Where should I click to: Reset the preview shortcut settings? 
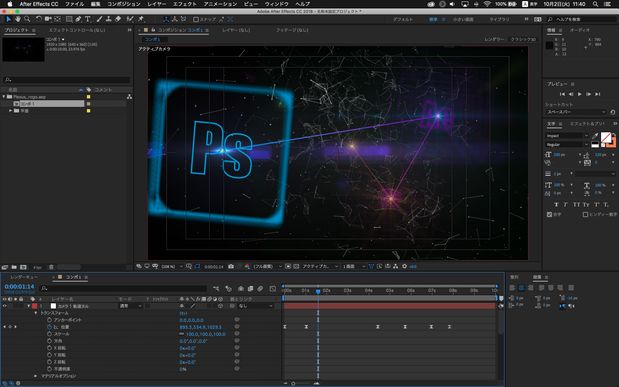pyautogui.click(x=613, y=112)
